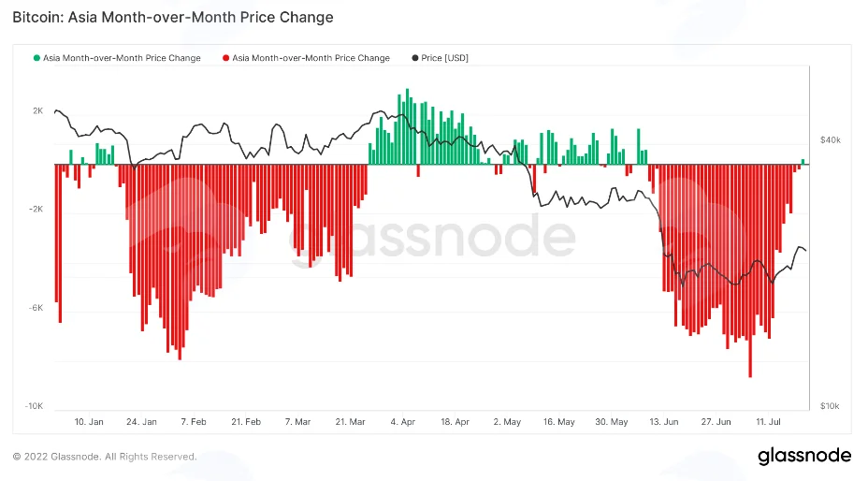Click the glassnode logo at bottom right

[x=804, y=456]
